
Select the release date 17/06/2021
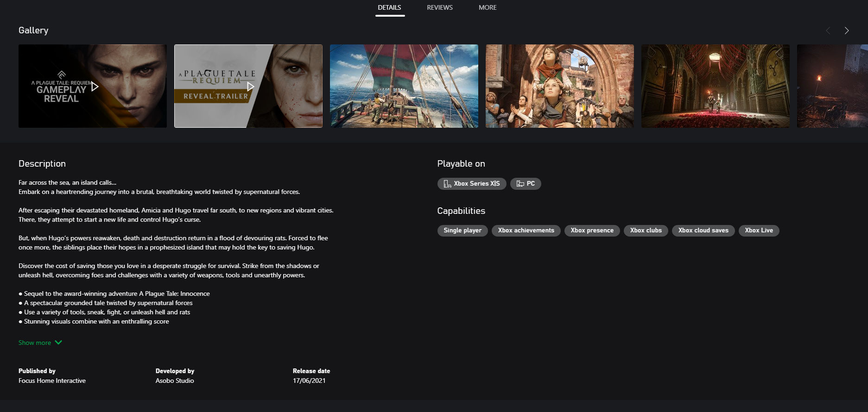tap(309, 381)
